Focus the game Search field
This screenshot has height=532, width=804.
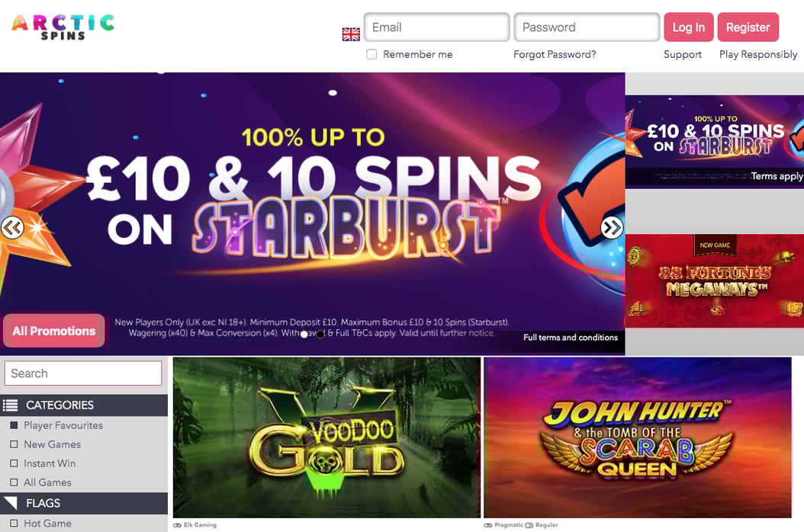83,373
